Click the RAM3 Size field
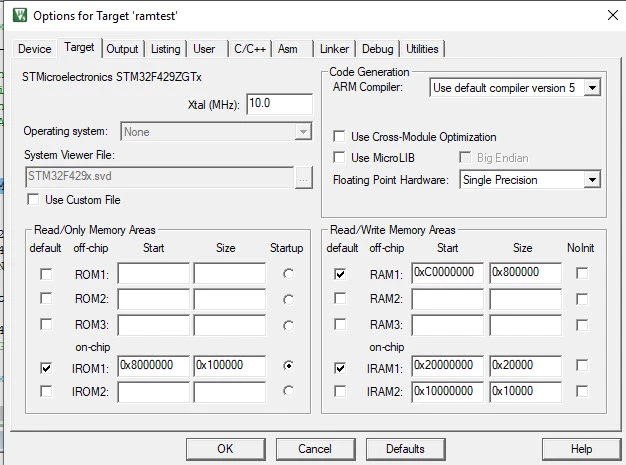Screen dimensions: 626x465 pyautogui.click(x=525, y=325)
